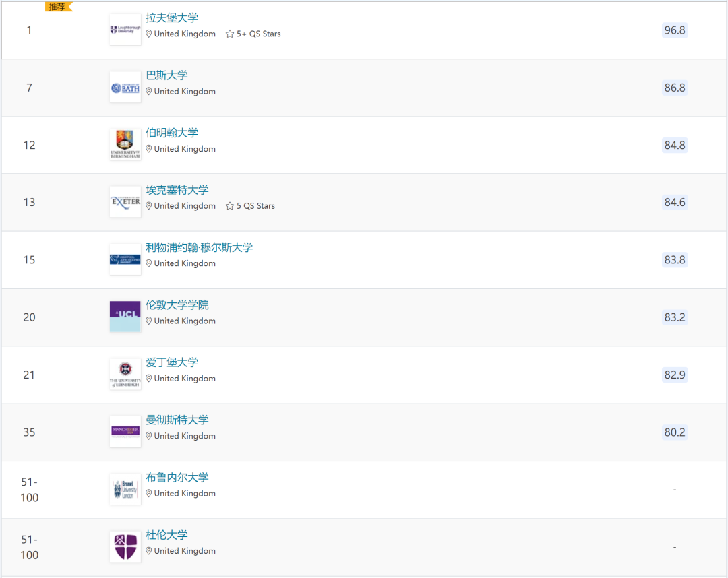Click rank number 7 for 巴斯大学
Screen dimensions: 728x578
[x=29, y=88]
